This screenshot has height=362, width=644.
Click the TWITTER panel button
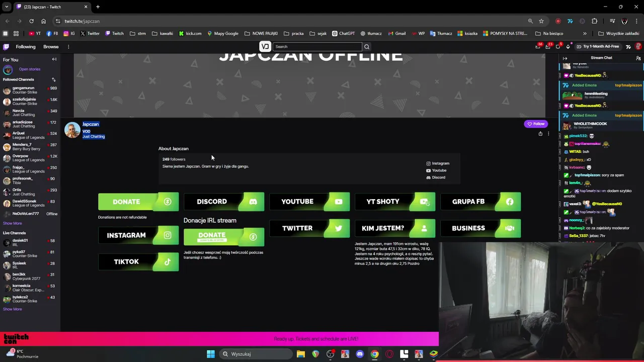point(309,228)
